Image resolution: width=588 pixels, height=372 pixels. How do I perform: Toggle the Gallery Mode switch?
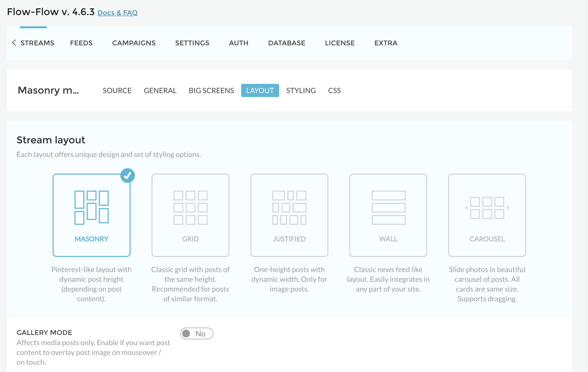click(197, 333)
